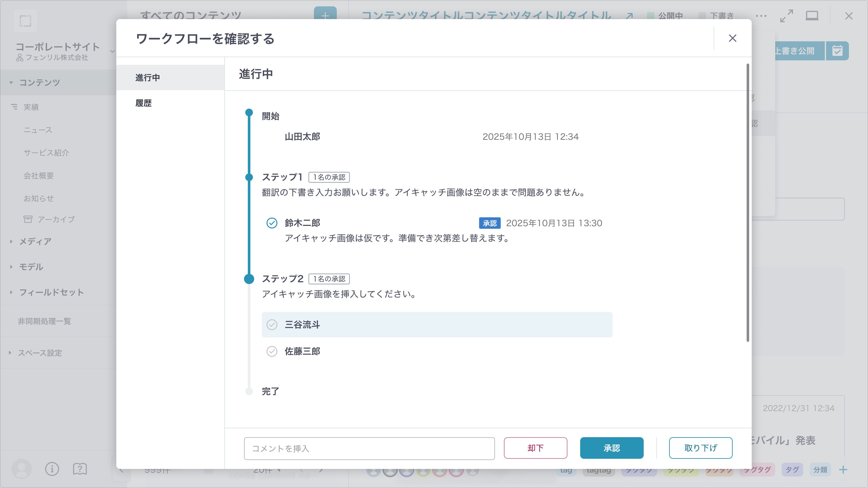Click the help question-mark icon

tap(80, 469)
